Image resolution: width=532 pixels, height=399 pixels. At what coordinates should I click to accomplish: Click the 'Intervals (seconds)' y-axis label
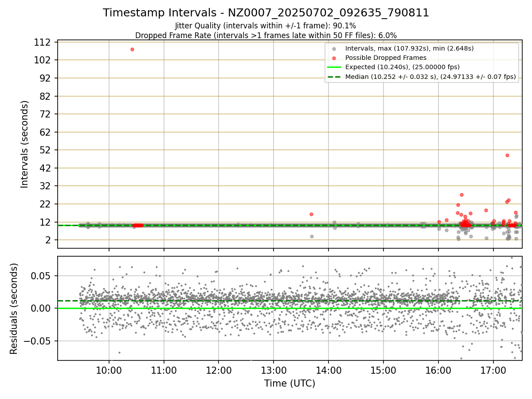click(x=25, y=144)
